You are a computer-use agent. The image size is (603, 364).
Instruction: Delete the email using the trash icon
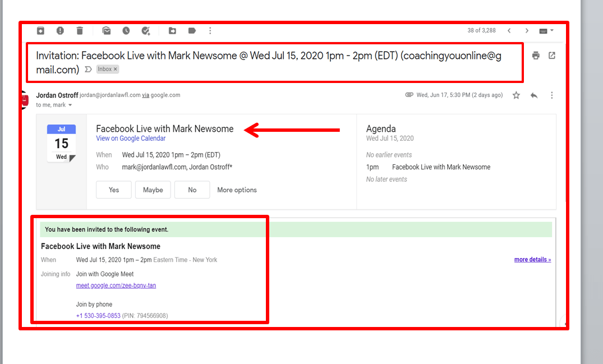[x=80, y=31]
